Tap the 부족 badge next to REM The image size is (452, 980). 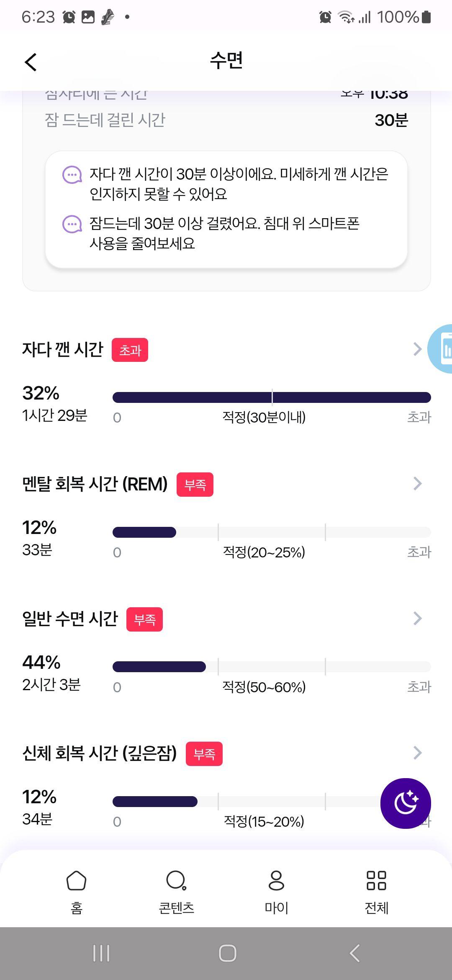[x=195, y=485]
